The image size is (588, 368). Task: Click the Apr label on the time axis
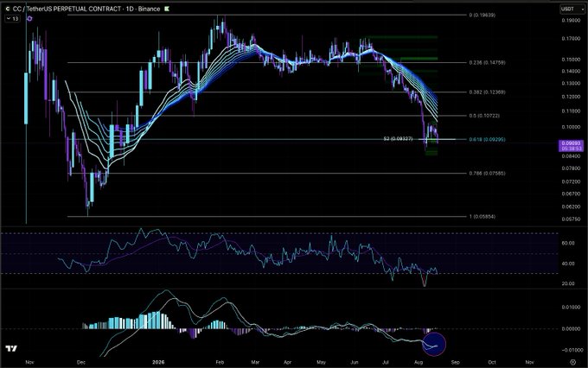pyautogui.click(x=287, y=362)
